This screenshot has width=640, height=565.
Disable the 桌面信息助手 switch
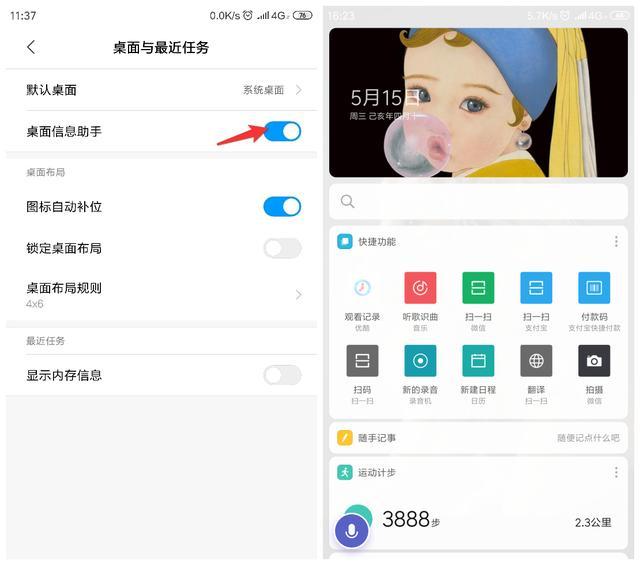[x=282, y=131]
